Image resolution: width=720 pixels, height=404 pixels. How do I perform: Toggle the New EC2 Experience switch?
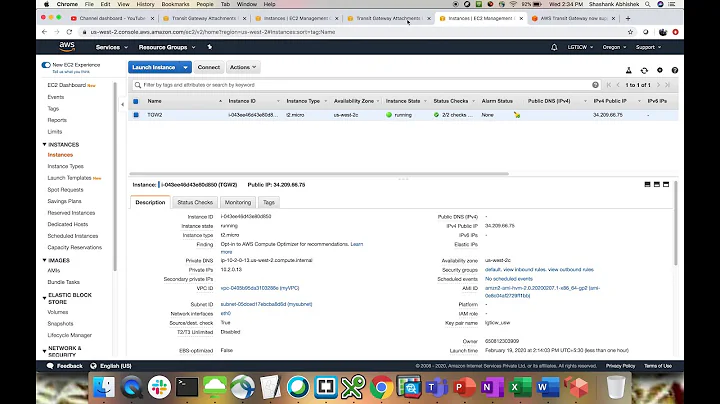(x=46, y=65)
